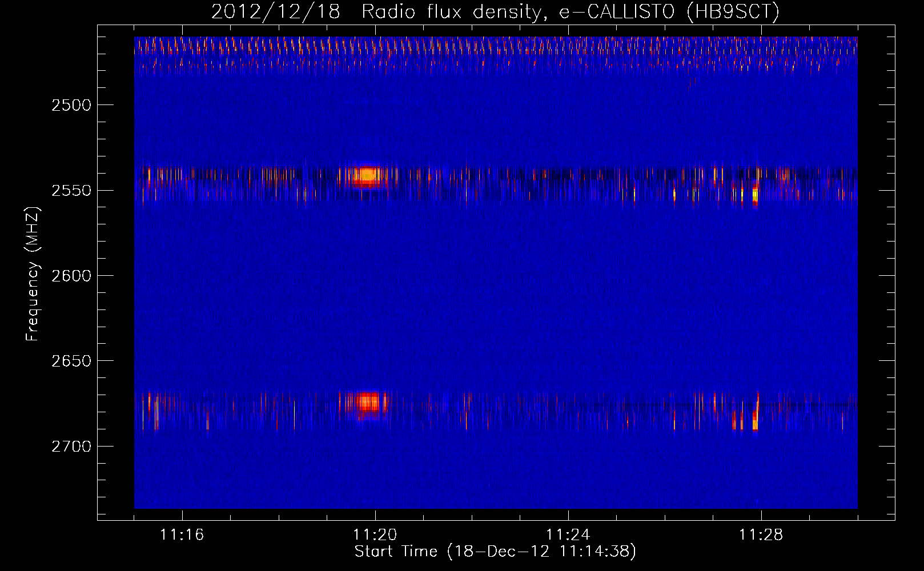The image size is (924, 571).
Task: Click the 2500 frequency tick label
Action: 71,105
